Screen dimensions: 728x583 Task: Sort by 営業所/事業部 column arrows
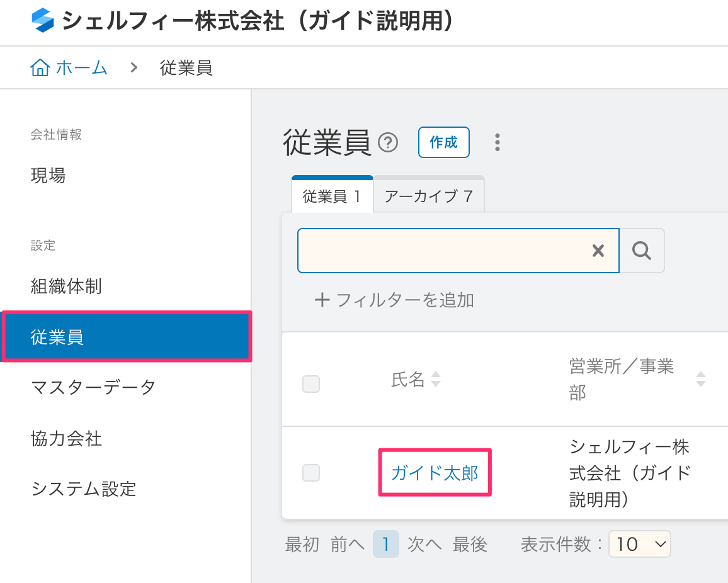pyautogui.click(x=700, y=380)
